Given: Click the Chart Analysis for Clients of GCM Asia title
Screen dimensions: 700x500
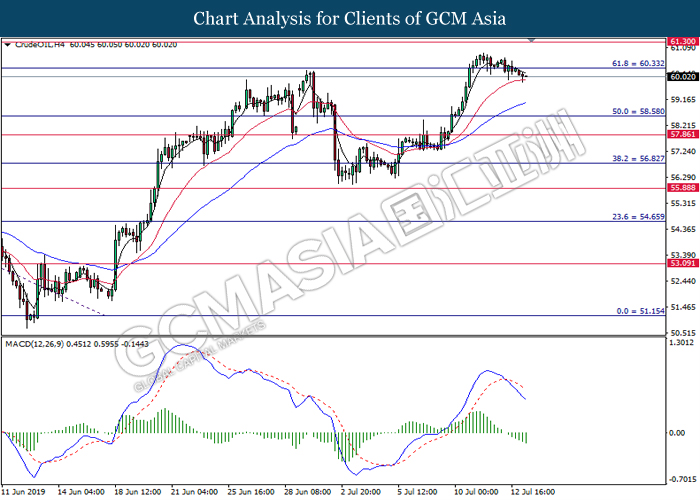Looking at the screenshot, I should (x=350, y=18).
